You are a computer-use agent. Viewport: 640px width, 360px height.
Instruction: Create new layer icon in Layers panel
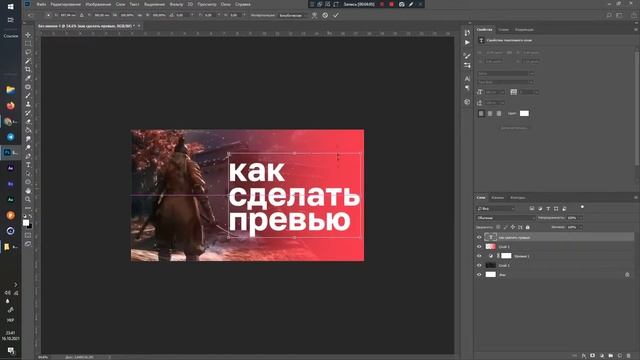click(619, 356)
